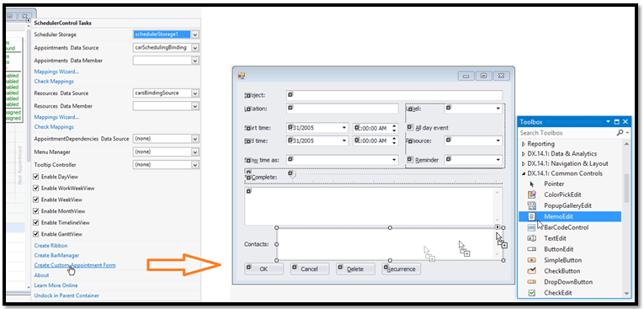Click Undock in Parent Container link
Viewport: 644px width, 309px height.
67,296
